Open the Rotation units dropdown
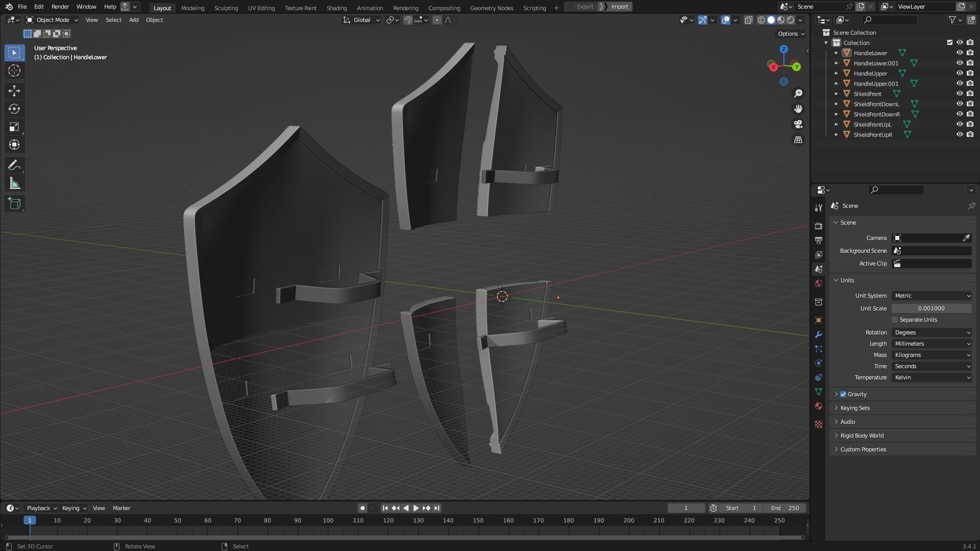980x551 pixels. coord(931,332)
